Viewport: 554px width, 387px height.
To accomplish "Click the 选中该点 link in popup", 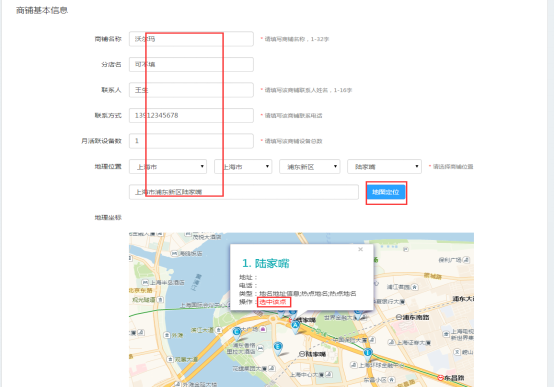I will pos(273,302).
